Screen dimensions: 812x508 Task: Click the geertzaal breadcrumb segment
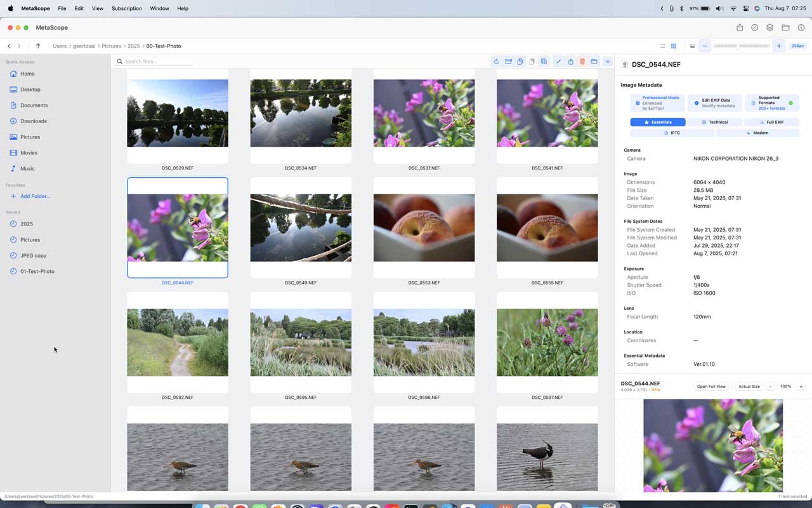coord(84,46)
